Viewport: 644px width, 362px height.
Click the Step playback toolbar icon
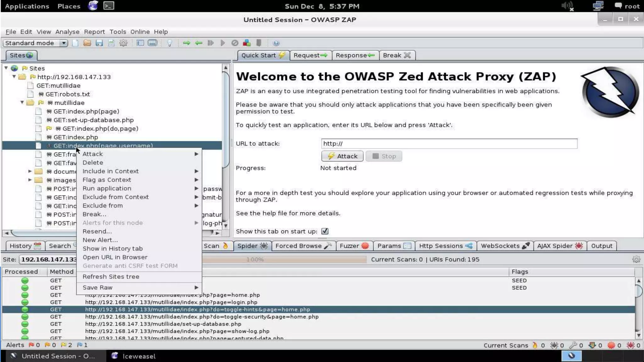tap(211, 43)
